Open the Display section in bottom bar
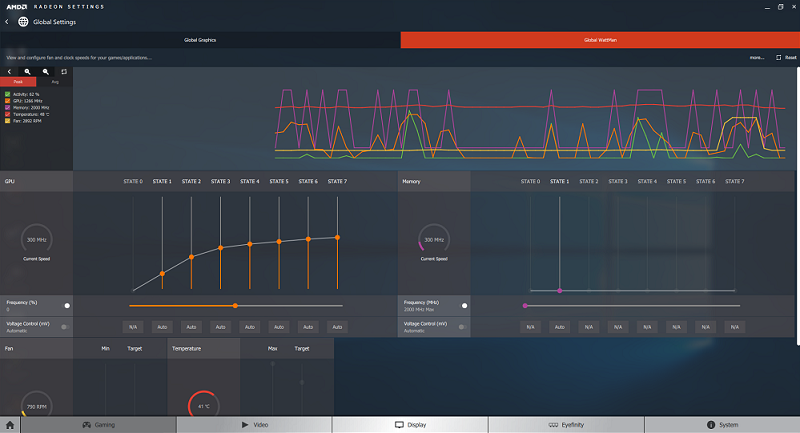The width and height of the screenshot is (800, 433). coord(411,425)
